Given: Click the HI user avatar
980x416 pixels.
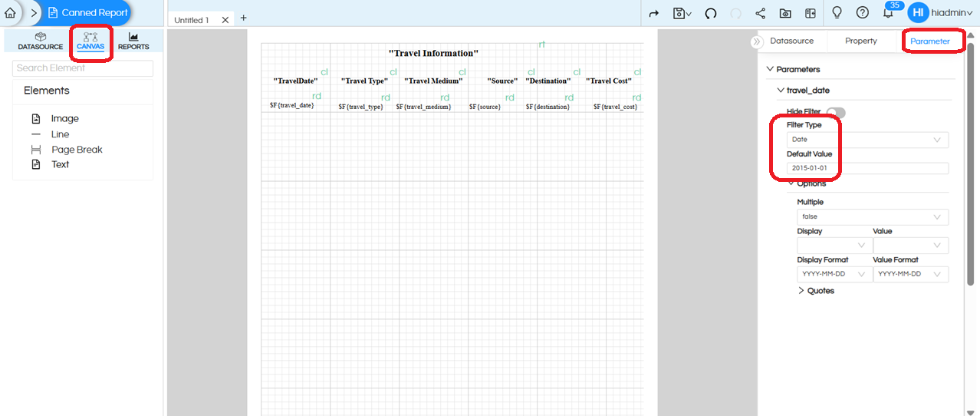Looking at the screenshot, I should pyautogui.click(x=919, y=13).
